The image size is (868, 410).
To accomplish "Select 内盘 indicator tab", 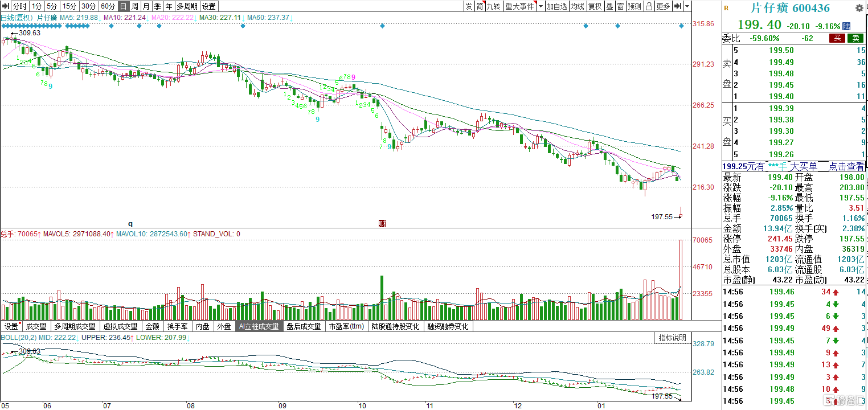I will click(x=203, y=327).
